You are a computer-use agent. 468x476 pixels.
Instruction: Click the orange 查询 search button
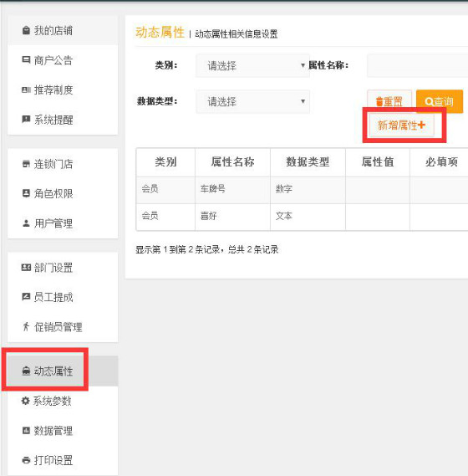pyautogui.click(x=440, y=101)
